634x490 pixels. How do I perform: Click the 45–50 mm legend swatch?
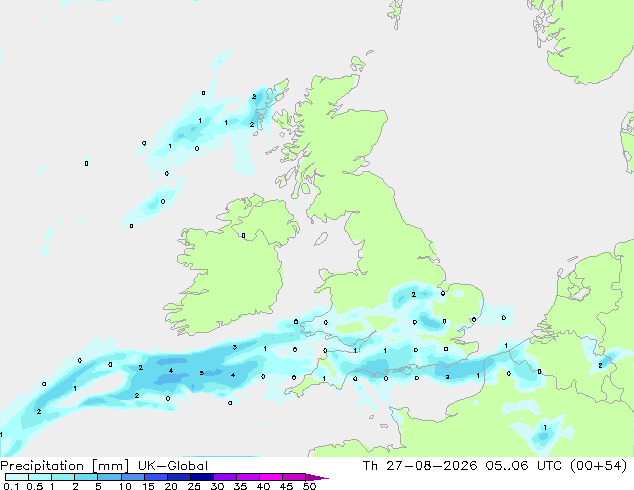pyautogui.click(x=294, y=477)
